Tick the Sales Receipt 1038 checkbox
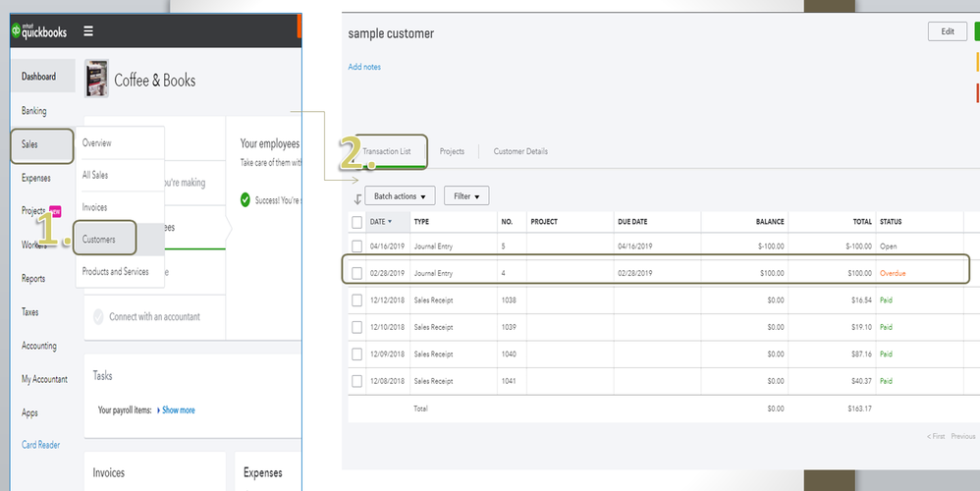980x491 pixels. [x=356, y=300]
